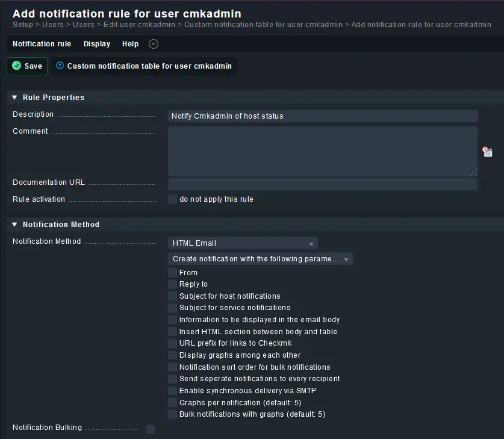Collapse the Rule Properties section
The width and height of the screenshot is (504, 439).
pyautogui.click(x=14, y=97)
